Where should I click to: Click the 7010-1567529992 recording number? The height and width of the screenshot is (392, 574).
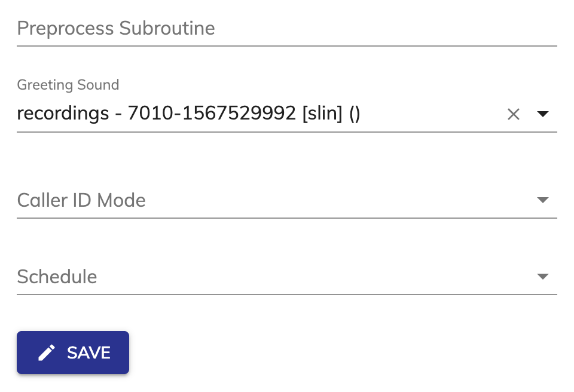coord(212,113)
